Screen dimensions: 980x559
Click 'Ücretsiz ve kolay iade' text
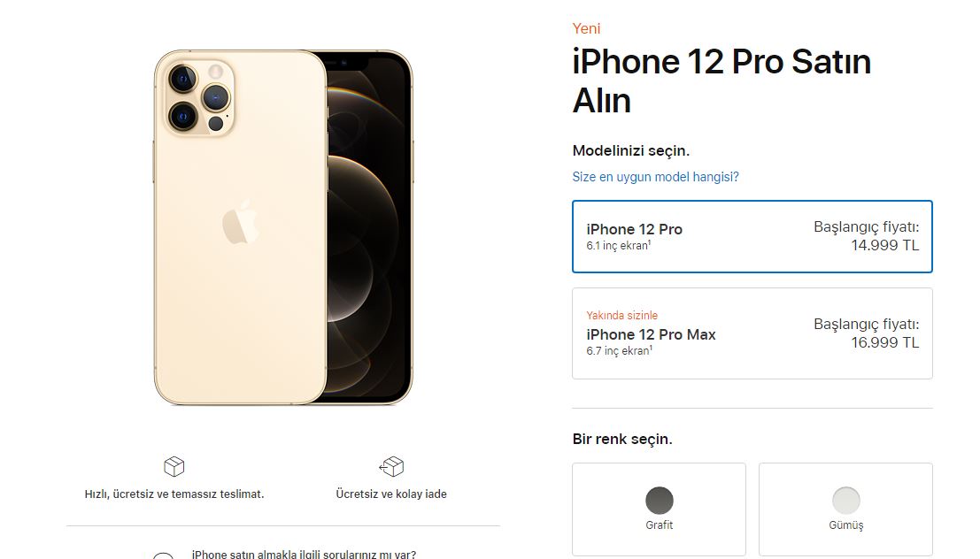391,494
